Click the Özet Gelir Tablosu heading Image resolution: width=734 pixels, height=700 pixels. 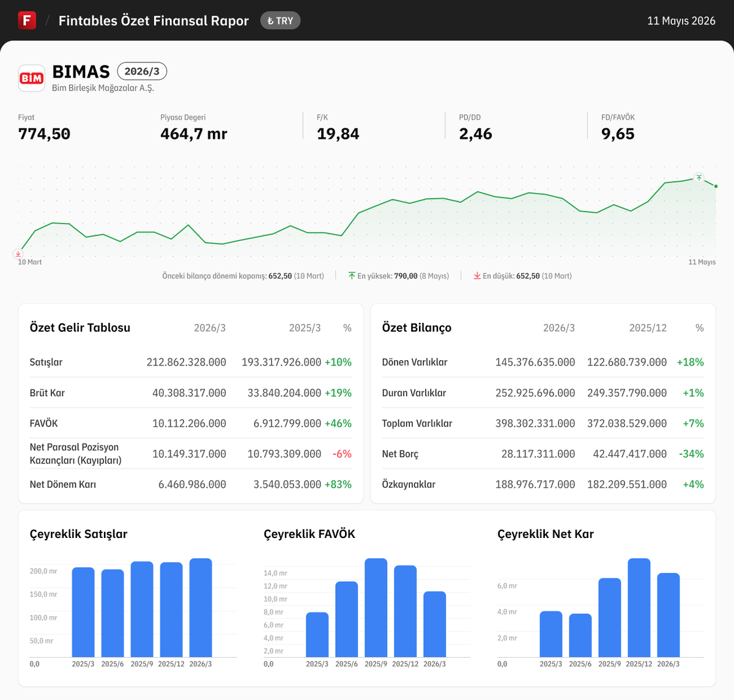(80, 328)
